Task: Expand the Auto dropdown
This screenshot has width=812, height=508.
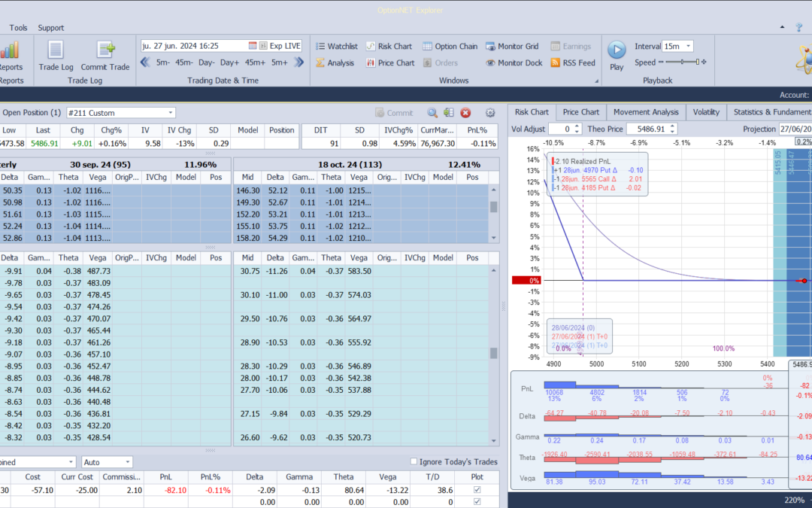Action: click(x=127, y=462)
